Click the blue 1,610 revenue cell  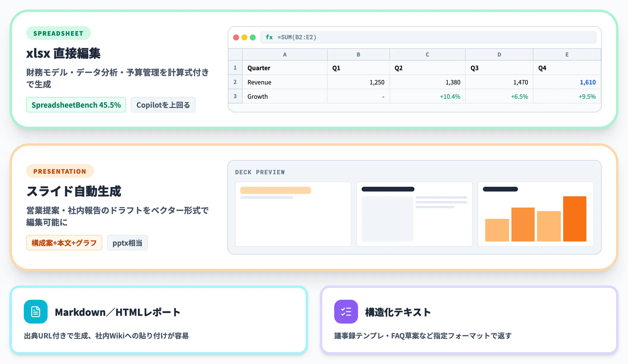pos(567,82)
